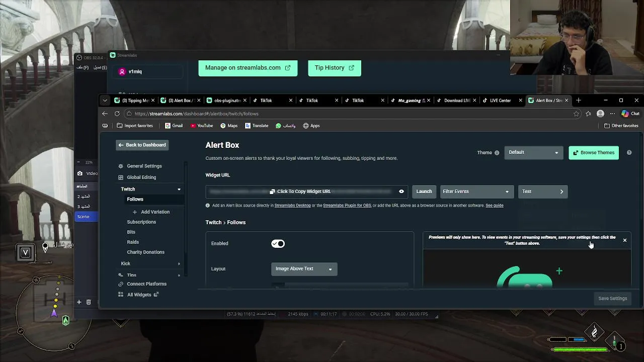This screenshot has height=362, width=644.
Task: Go back in the browser
Action: (x=105, y=114)
